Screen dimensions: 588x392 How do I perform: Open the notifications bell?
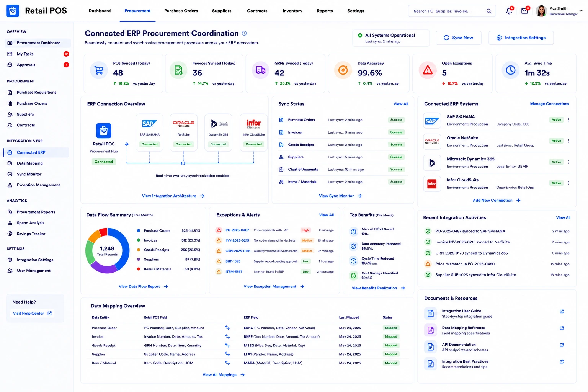(x=509, y=11)
